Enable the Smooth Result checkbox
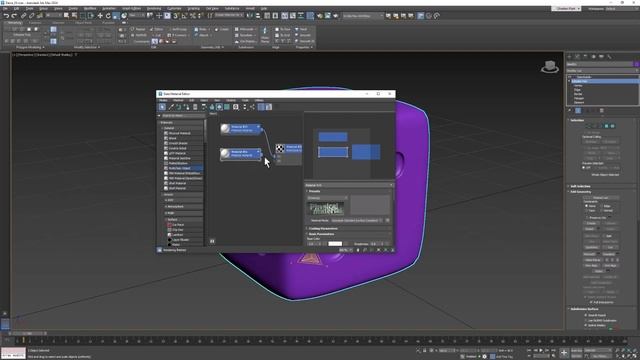This screenshot has height=360, width=640. [586, 315]
